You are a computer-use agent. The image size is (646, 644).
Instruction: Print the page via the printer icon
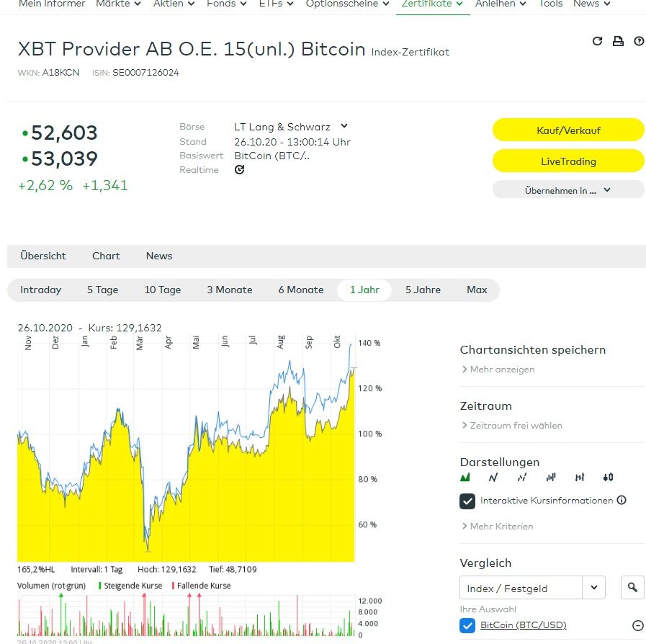point(618,41)
